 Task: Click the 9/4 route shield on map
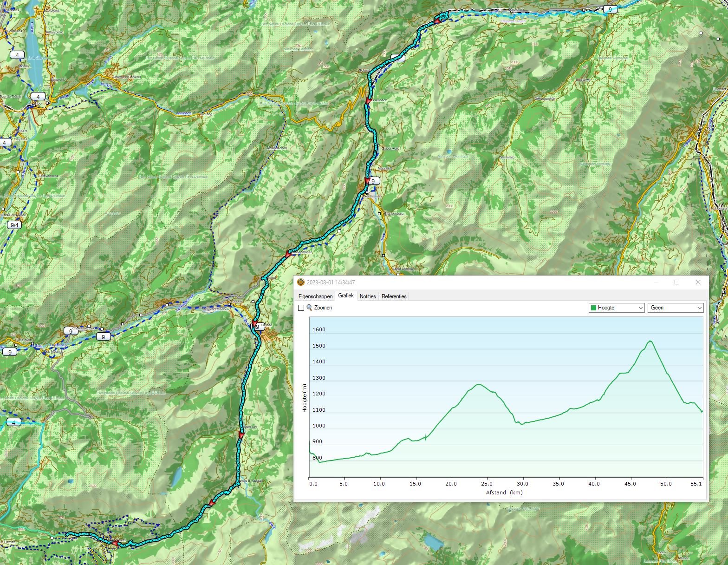click(14, 225)
